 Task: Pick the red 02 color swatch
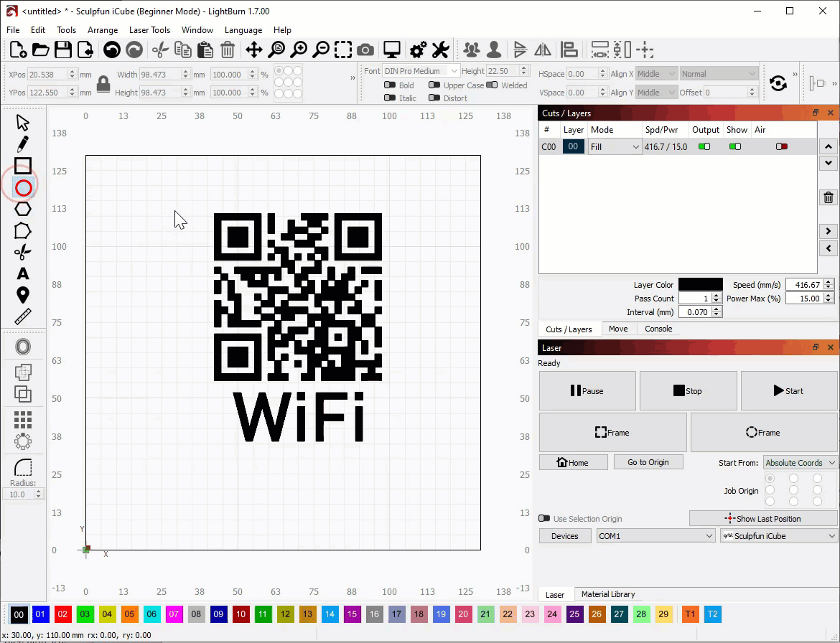63,614
